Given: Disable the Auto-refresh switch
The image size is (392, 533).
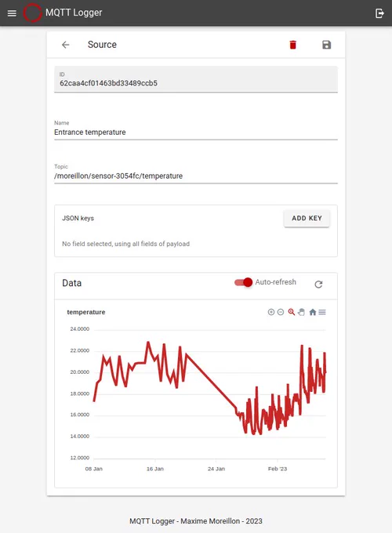Looking at the screenshot, I should (243, 282).
